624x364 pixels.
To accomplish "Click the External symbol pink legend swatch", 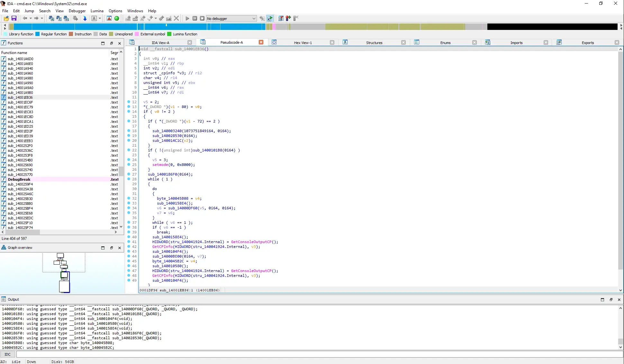I will tap(137, 34).
